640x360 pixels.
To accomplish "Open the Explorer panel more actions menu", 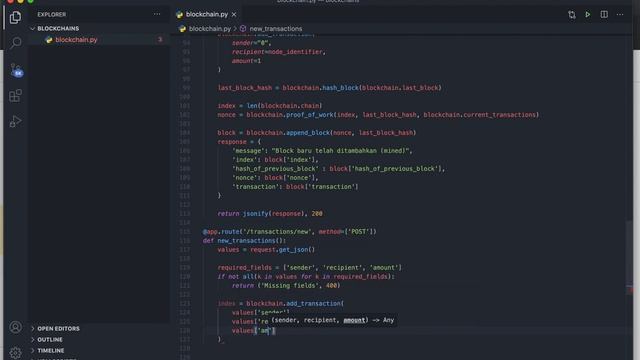I will click(x=157, y=14).
